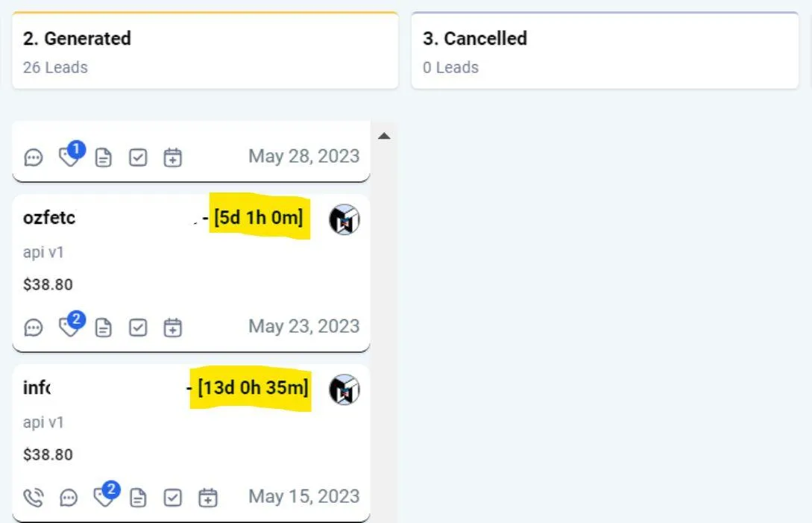Open tags icon with badge 1
This screenshot has height=523, width=812.
[71, 154]
